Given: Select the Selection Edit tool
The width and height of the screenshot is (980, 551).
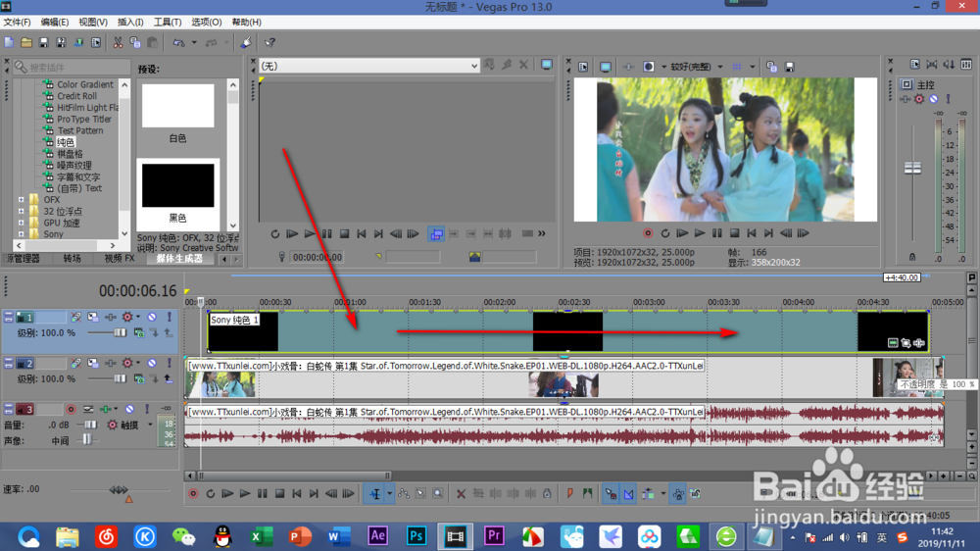Looking at the screenshot, I should tap(420, 494).
